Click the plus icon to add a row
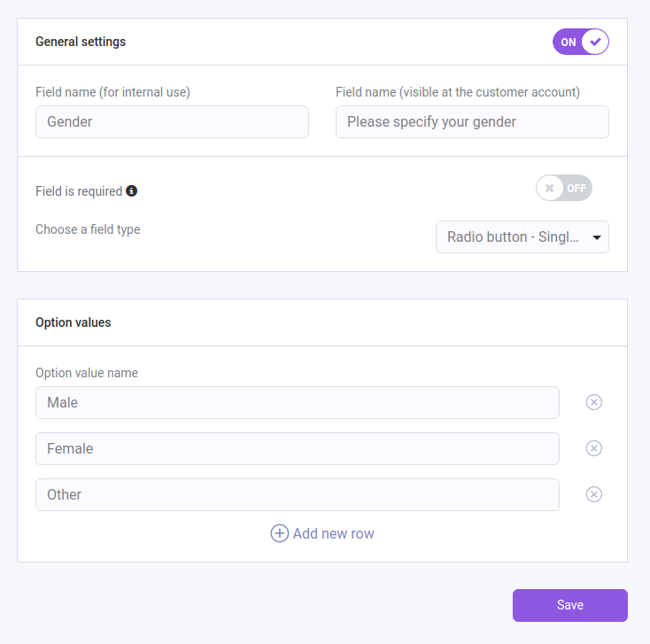 (x=280, y=533)
